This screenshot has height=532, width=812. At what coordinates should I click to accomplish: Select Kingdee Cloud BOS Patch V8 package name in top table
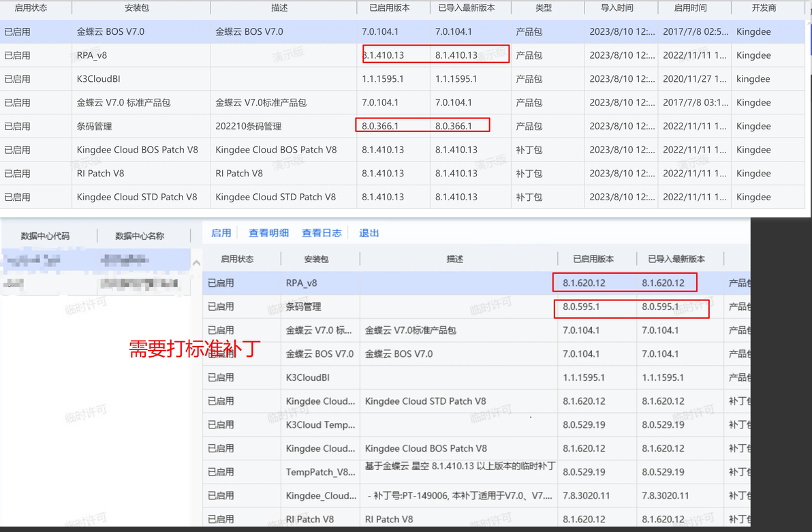coord(137,150)
